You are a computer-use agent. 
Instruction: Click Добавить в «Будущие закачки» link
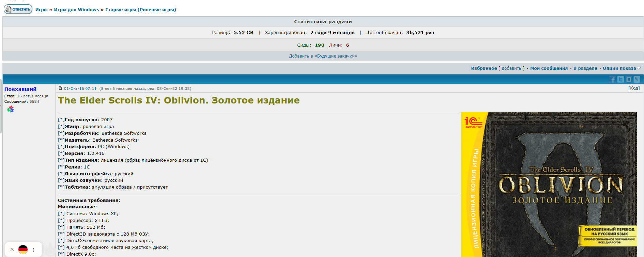click(x=323, y=56)
